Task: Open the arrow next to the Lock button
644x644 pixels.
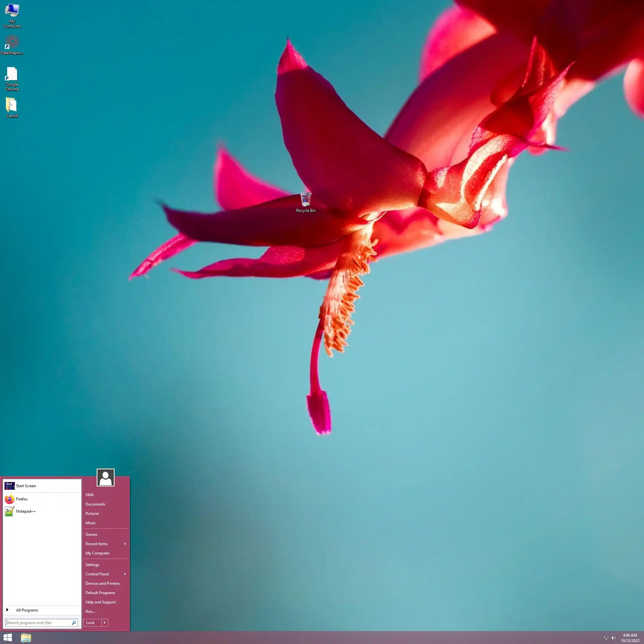Action: tap(104, 623)
